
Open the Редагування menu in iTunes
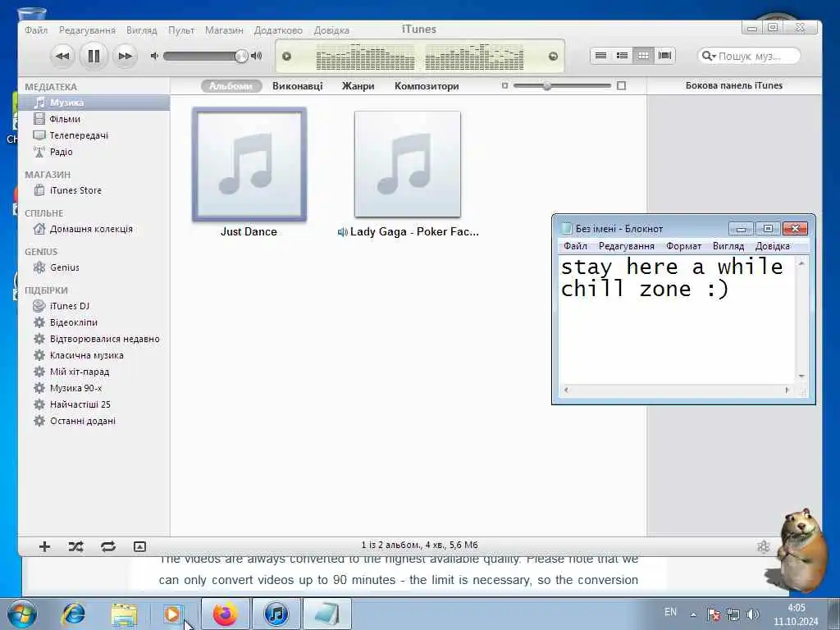pos(87,30)
